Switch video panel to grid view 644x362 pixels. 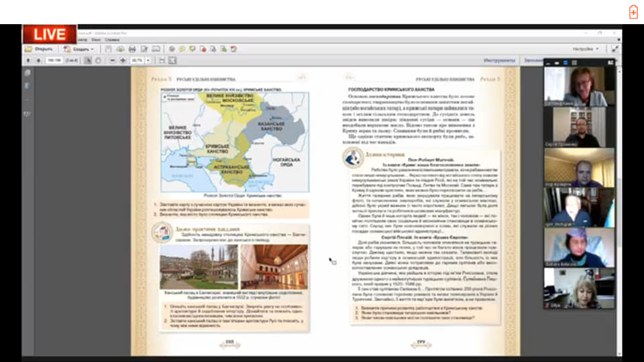(574, 63)
